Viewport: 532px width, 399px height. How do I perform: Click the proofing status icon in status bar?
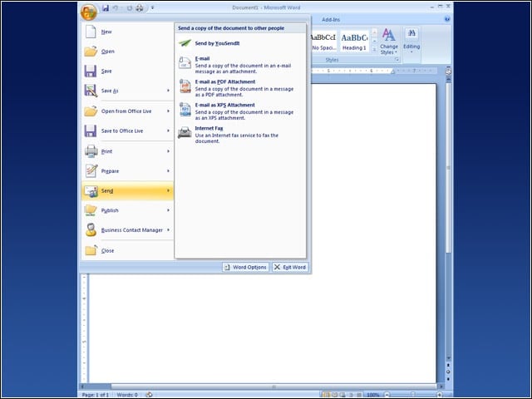pyautogui.click(x=149, y=395)
